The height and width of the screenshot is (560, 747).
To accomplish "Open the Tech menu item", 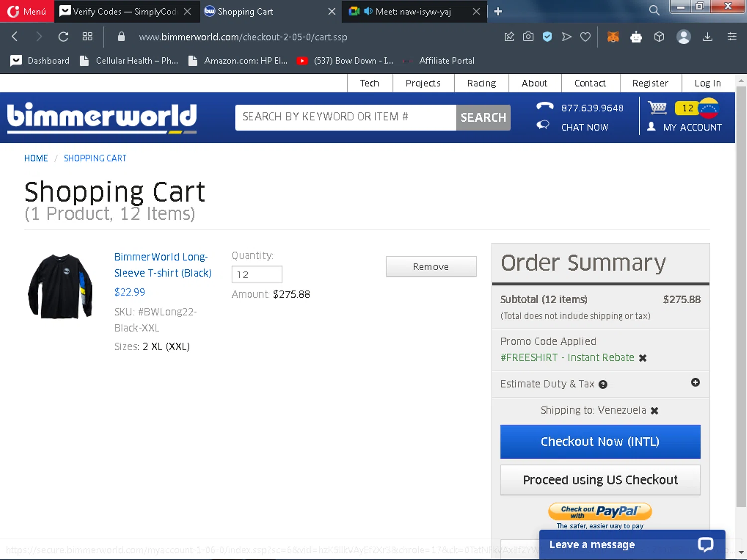I will tap(370, 83).
